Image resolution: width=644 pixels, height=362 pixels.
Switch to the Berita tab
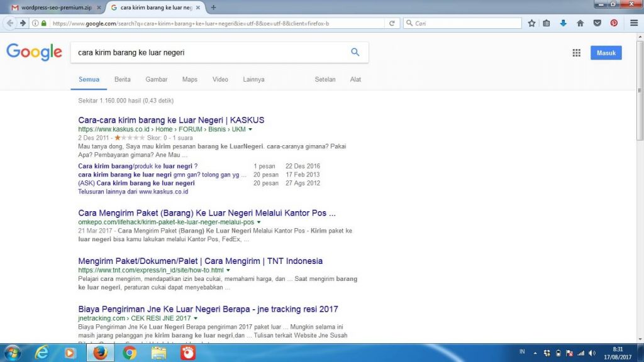click(x=123, y=79)
